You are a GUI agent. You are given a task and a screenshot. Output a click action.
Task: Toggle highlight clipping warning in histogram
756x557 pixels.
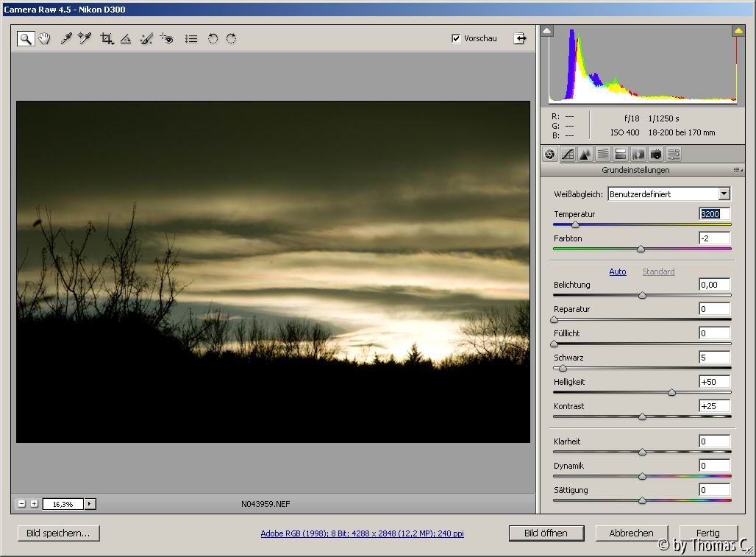(x=738, y=31)
